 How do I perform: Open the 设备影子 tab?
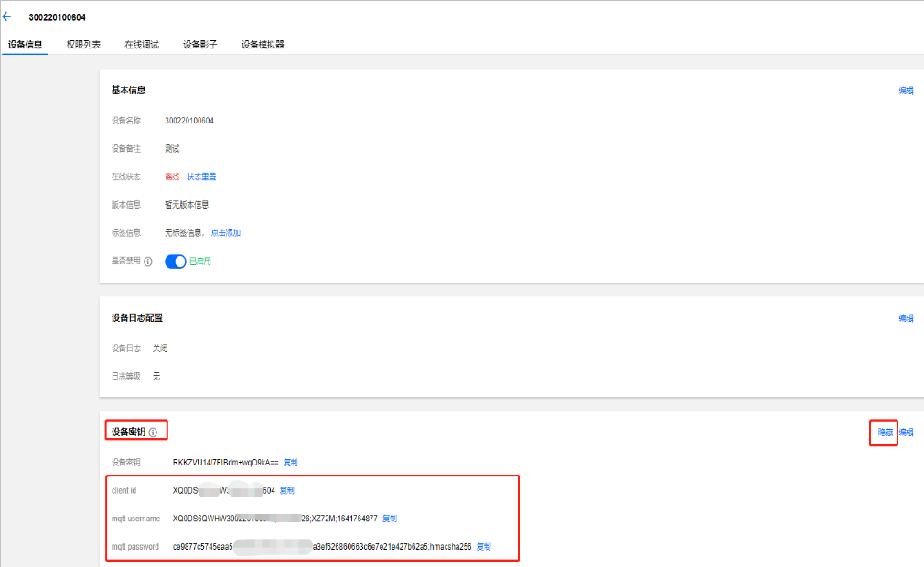(200, 44)
